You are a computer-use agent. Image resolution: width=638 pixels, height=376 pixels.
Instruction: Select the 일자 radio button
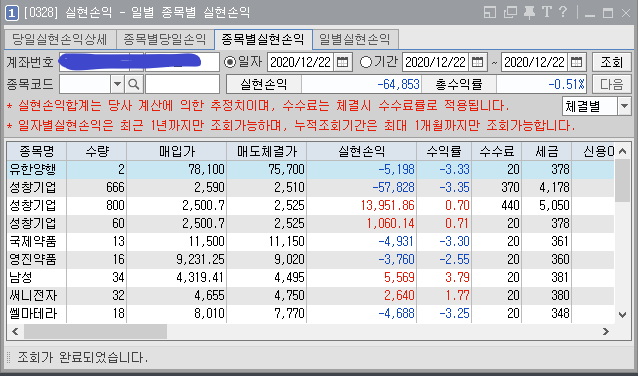[230, 62]
